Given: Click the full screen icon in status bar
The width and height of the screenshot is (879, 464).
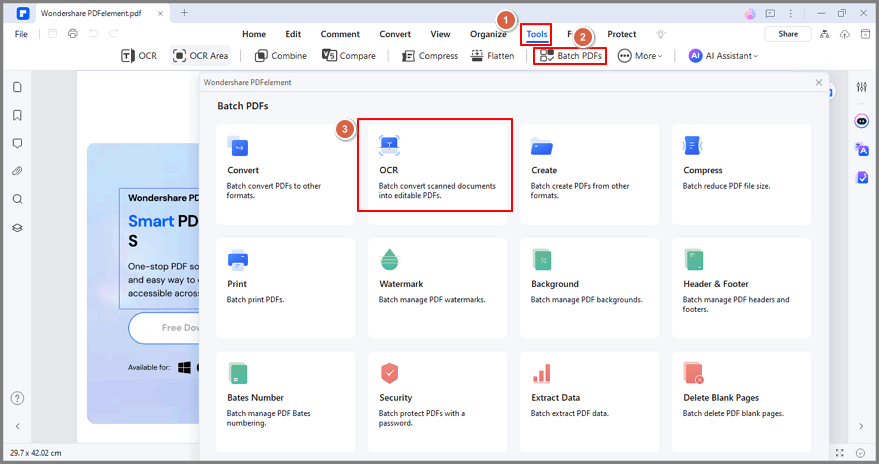Looking at the screenshot, I should (x=839, y=452).
